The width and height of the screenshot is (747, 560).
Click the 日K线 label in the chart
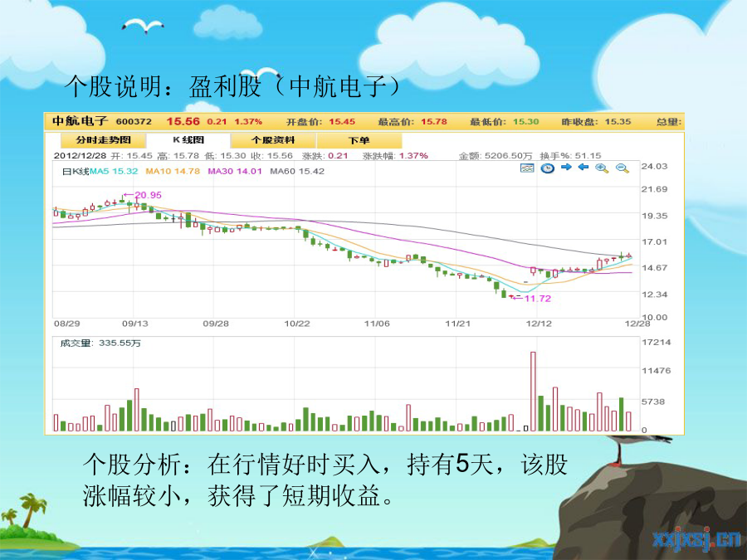tap(76, 172)
